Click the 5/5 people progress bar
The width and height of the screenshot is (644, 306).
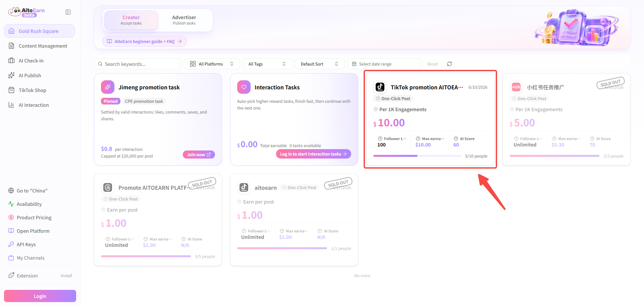click(146, 256)
